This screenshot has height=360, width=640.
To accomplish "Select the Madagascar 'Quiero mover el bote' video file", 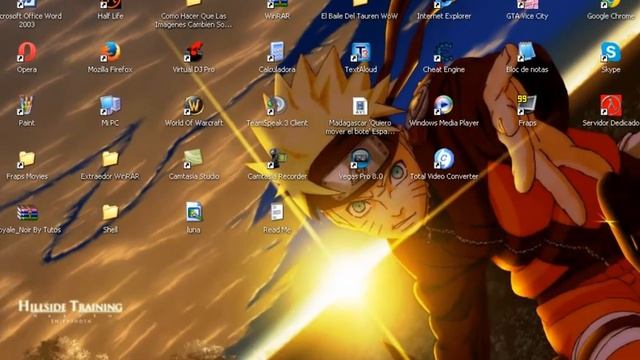I will click(x=360, y=106).
